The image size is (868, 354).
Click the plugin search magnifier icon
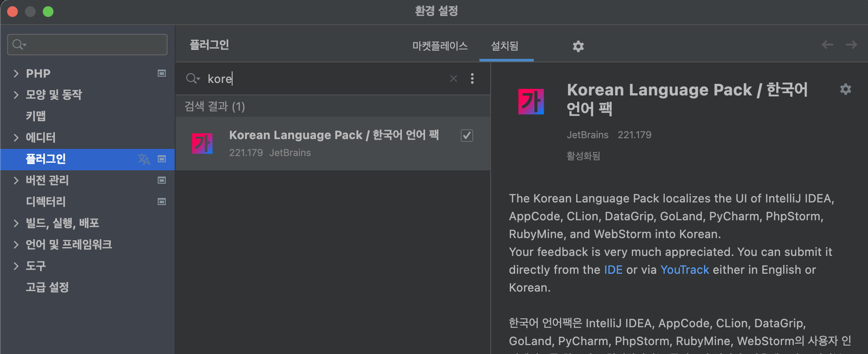(x=192, y=78)
